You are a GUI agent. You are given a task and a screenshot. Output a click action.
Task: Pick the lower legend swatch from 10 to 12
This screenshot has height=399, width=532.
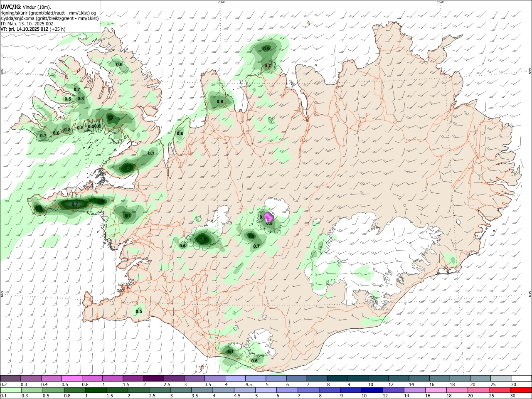[x=372, y=390]
